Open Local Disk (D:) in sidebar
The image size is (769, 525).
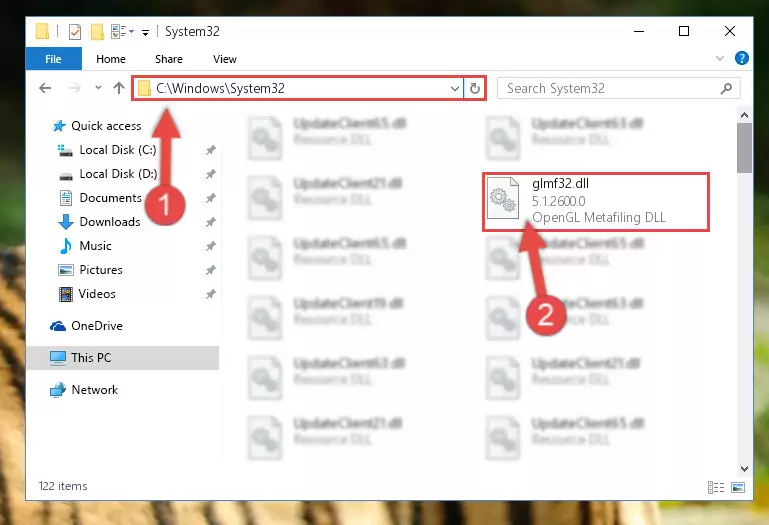pyautogui.click(x=118, y=174)
